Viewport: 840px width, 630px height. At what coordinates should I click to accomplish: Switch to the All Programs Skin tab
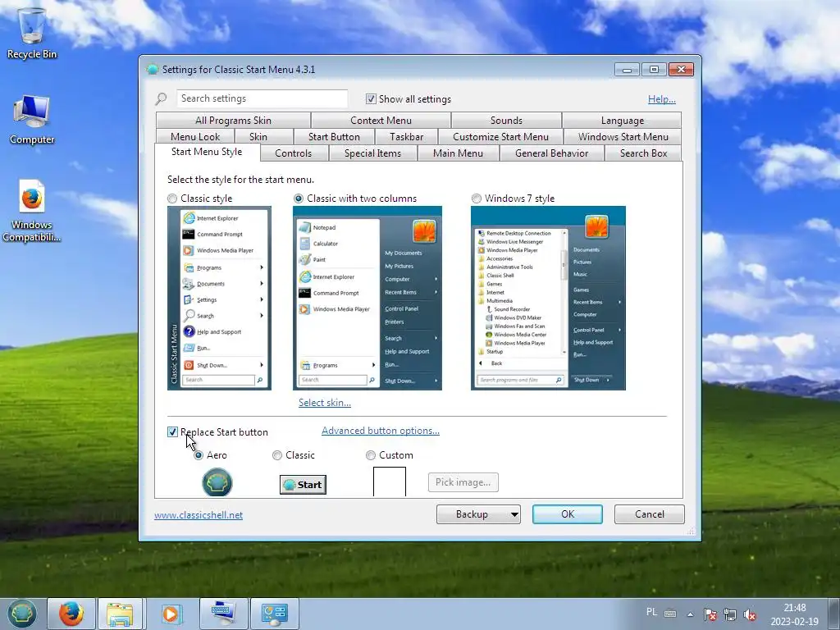(x=233, y=121)
